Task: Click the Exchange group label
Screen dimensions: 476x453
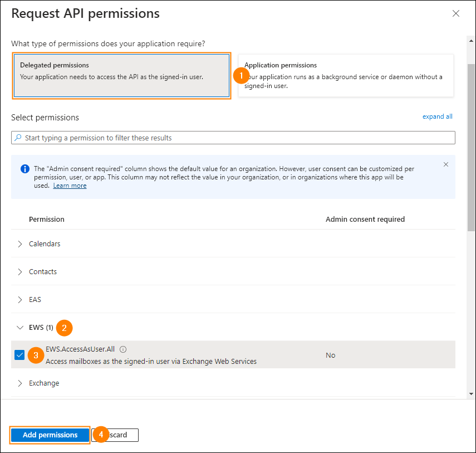Action: click(44, 383)
